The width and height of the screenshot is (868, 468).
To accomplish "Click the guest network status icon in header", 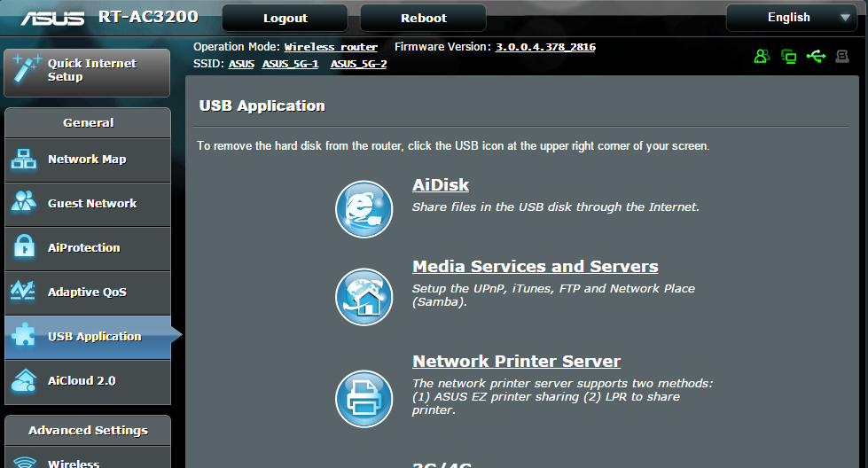I will [762, 56].
